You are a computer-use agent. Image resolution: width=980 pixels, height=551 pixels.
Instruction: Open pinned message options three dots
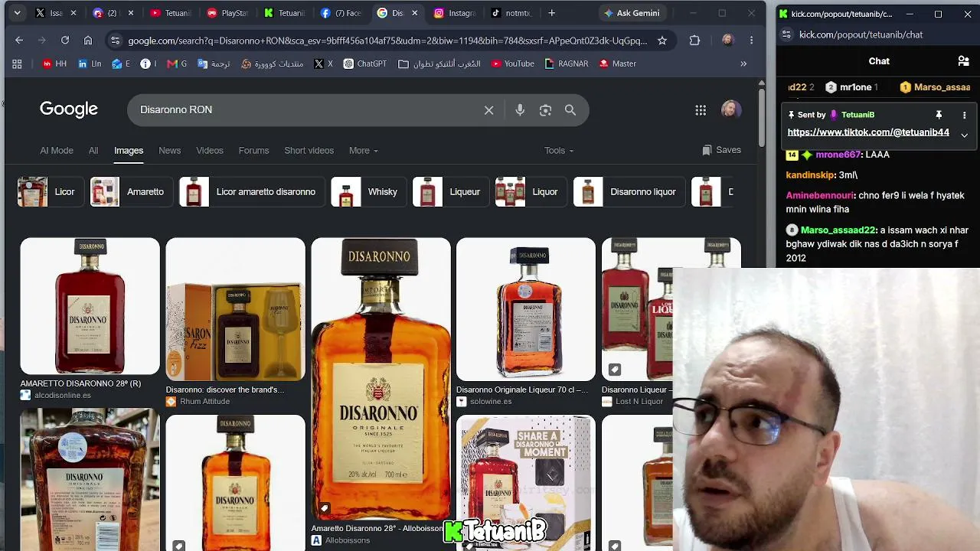pyautogui.click(x=964, y=115)
